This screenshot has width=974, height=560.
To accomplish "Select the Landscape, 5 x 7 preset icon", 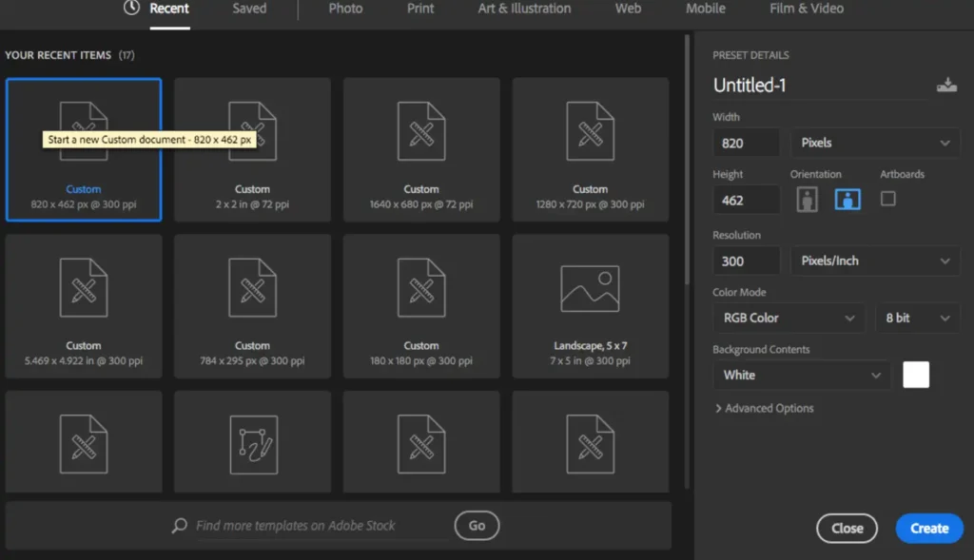I will click(590, 288).
